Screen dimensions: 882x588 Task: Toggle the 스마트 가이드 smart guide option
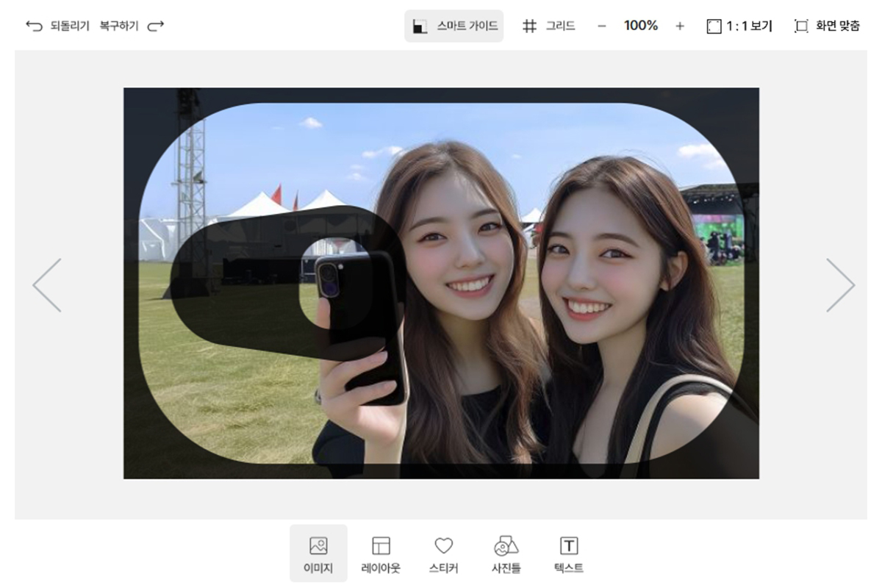[x=454, y=26]
